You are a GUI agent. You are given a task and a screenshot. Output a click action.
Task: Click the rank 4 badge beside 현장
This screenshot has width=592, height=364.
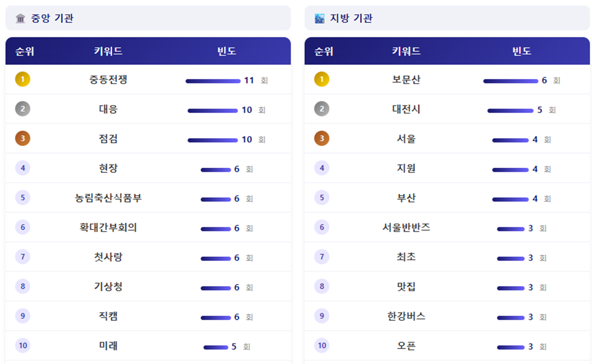pos(22,168)
